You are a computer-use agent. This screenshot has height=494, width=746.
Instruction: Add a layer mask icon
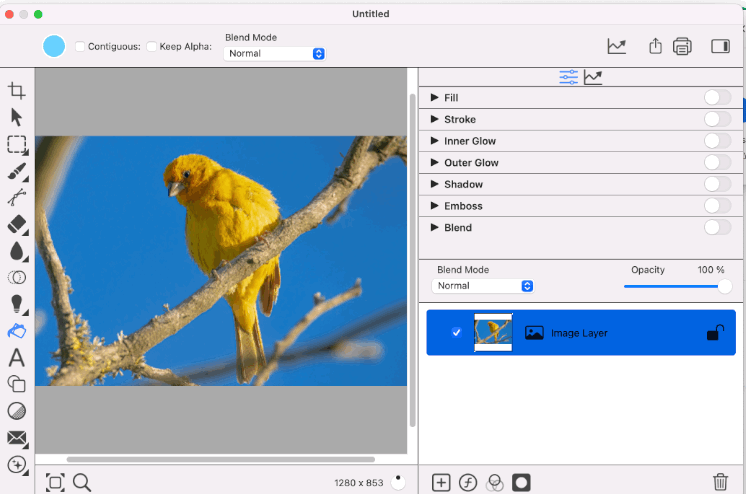pos(521,482)
